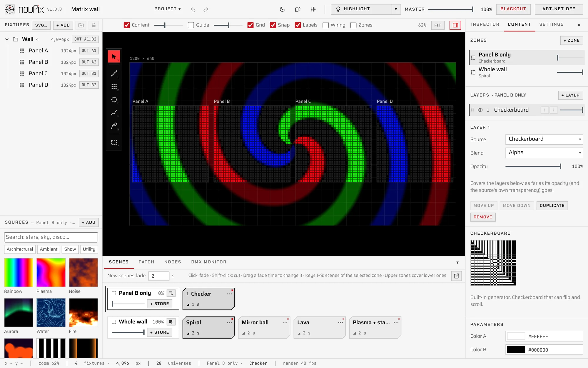Select the pen node tool
The height and width of the screenshot is (368, 588).
[114, 126]
